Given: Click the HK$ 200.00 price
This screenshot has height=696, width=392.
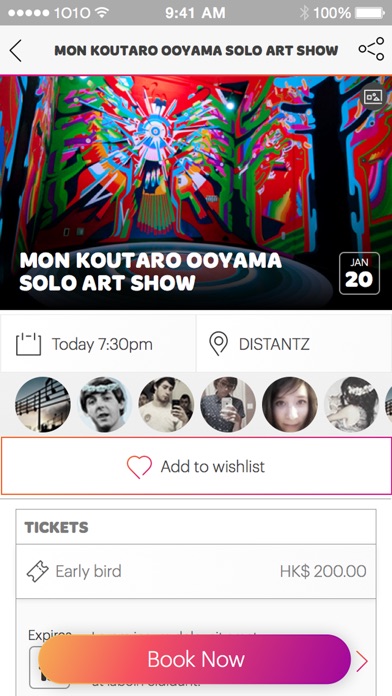Looking at the screenshot, I should [323, 571].
